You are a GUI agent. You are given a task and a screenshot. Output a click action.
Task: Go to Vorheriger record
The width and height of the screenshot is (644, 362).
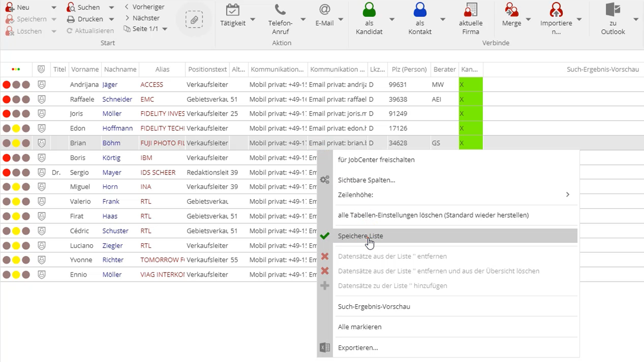[145, 7]
